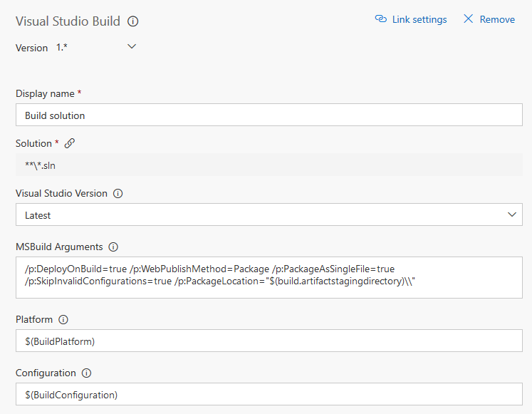Click the Link settings link
Image resolution: width=532 pixels, height=414 pixels.
419,19
